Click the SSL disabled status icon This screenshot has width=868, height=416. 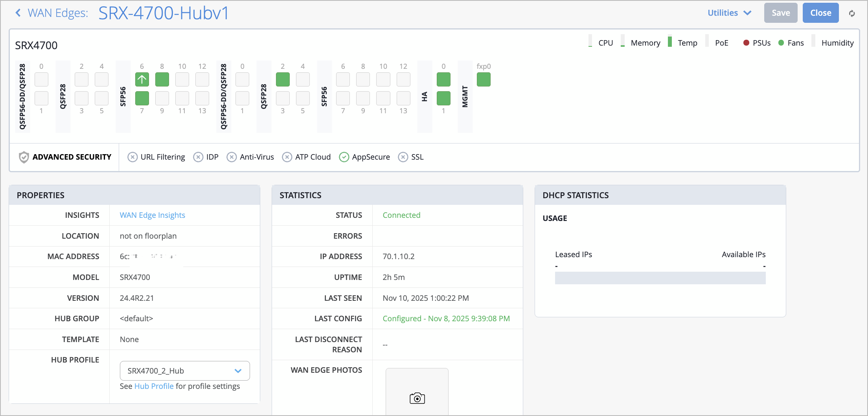pos(403,157)
